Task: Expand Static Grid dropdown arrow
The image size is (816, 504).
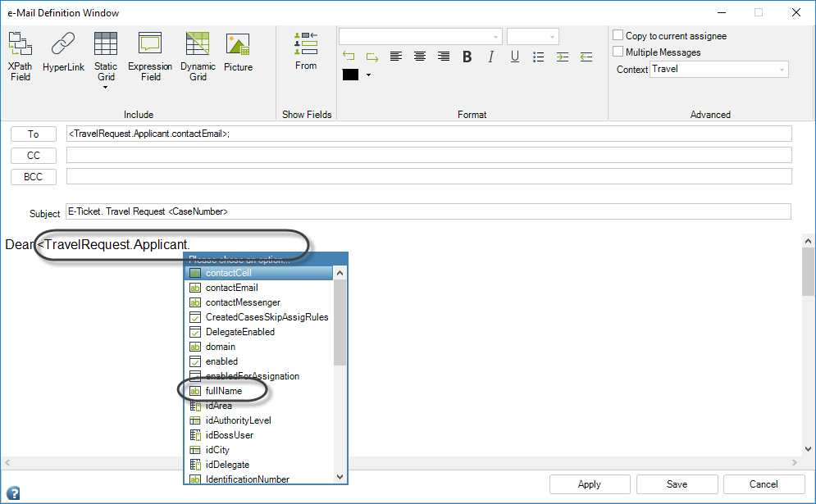Action: point(106,88)
